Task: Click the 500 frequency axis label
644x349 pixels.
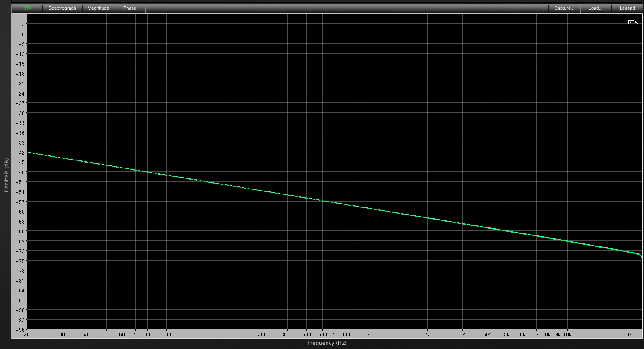Action: pos(306,335)
